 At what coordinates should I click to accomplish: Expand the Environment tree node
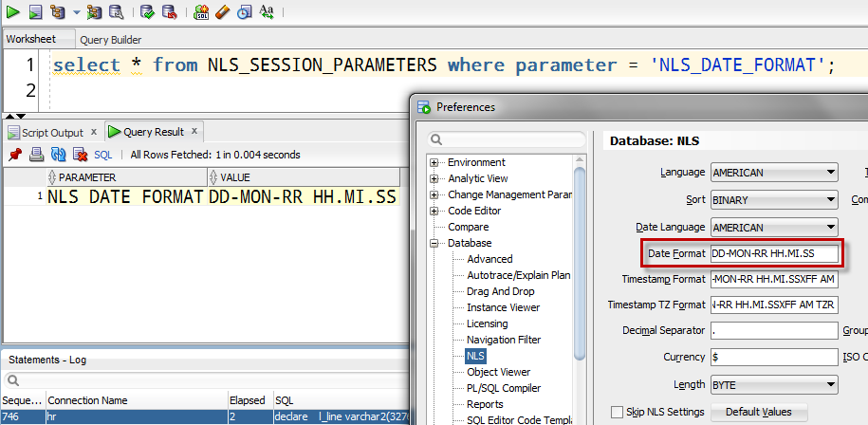434,163
